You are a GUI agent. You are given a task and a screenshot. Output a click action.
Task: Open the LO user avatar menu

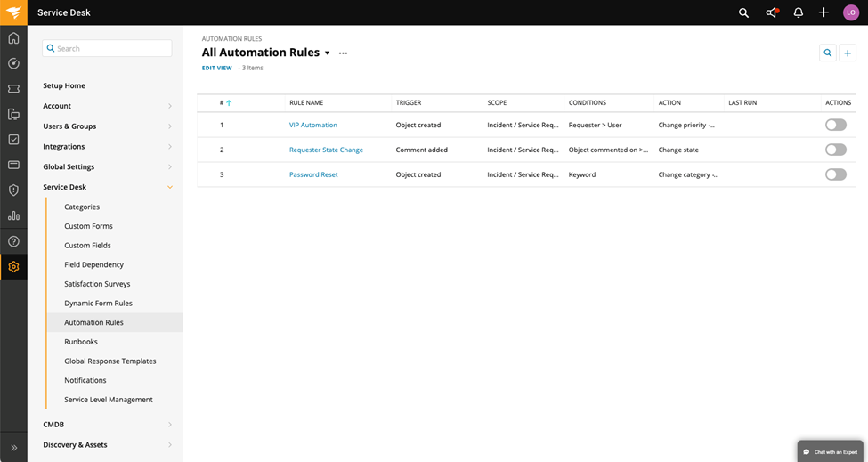[851, 12]
